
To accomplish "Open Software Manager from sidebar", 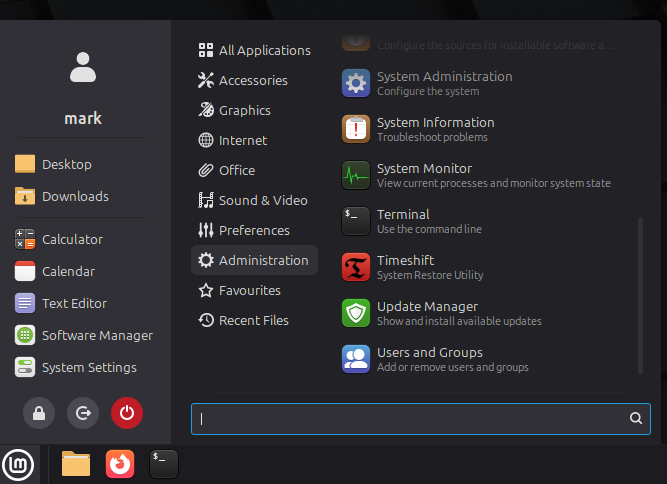I will [84, 335].
